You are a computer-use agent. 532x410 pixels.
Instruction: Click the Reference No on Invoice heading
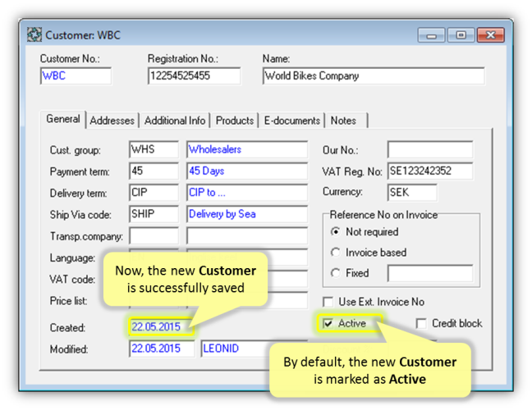pos(383,215)
